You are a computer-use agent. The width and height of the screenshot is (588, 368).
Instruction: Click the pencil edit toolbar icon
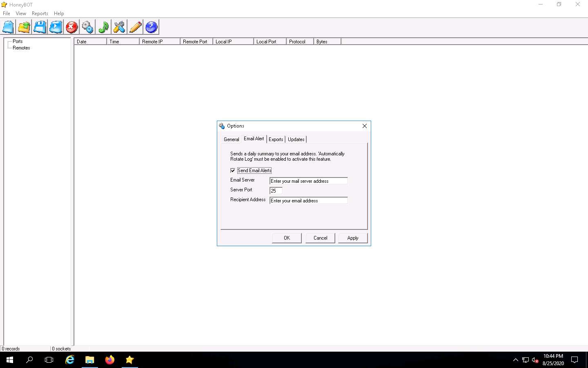[x=136, y=27]
